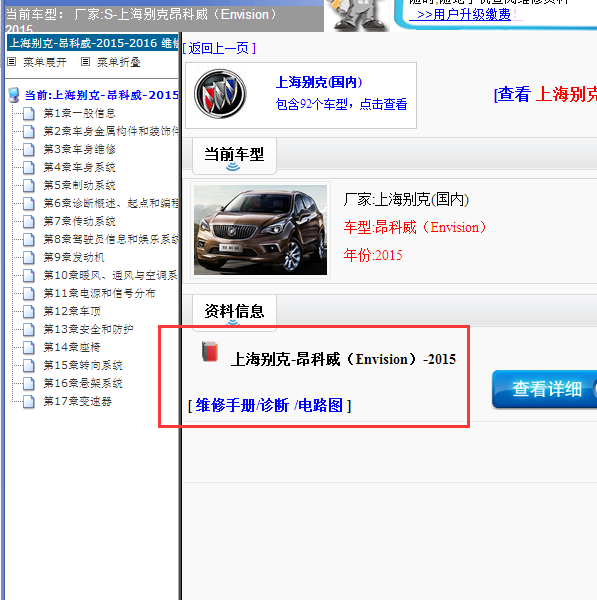The height and width of the screenshot is (600, 597).
Task: Click the Envision car thumbnail photo
Action: click(x=260, y=230)
